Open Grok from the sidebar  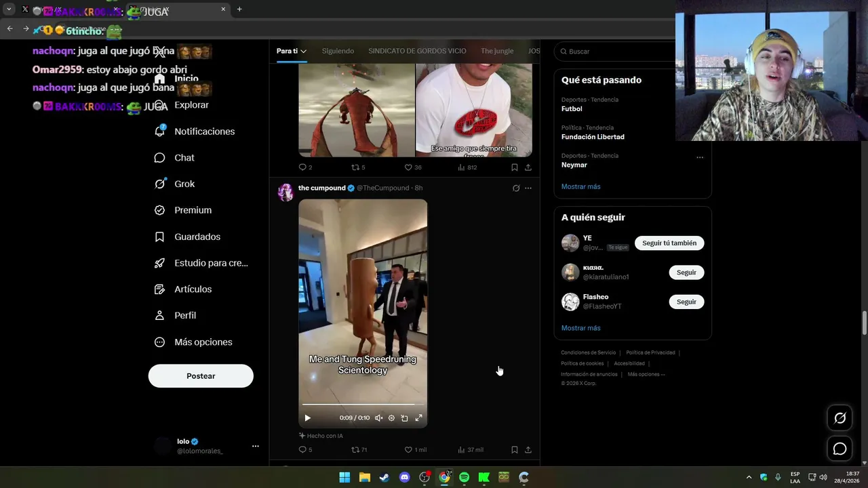175,184
